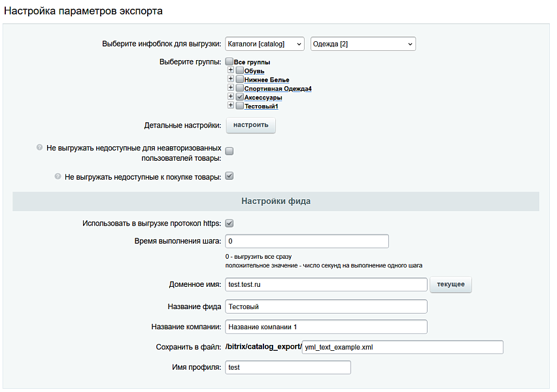Click the Доменное имя input field
The image size is (557, 392).
[326, 285]
